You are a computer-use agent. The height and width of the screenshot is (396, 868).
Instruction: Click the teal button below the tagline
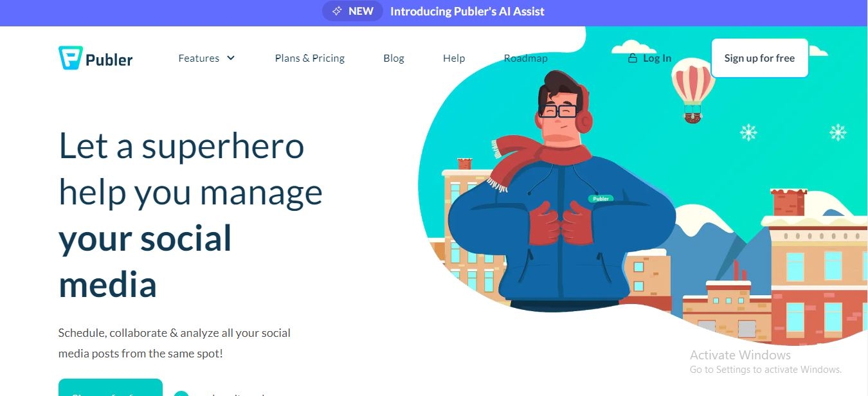111,388
